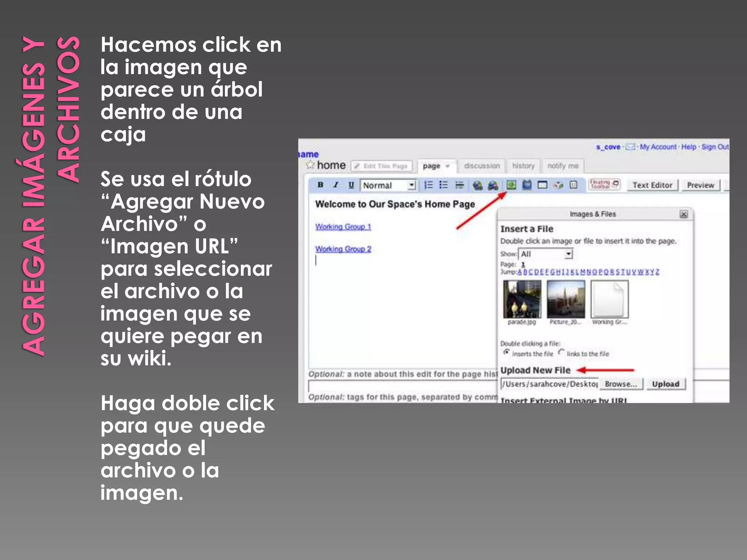Click the insert code icon in toolbar

(573, 185)
